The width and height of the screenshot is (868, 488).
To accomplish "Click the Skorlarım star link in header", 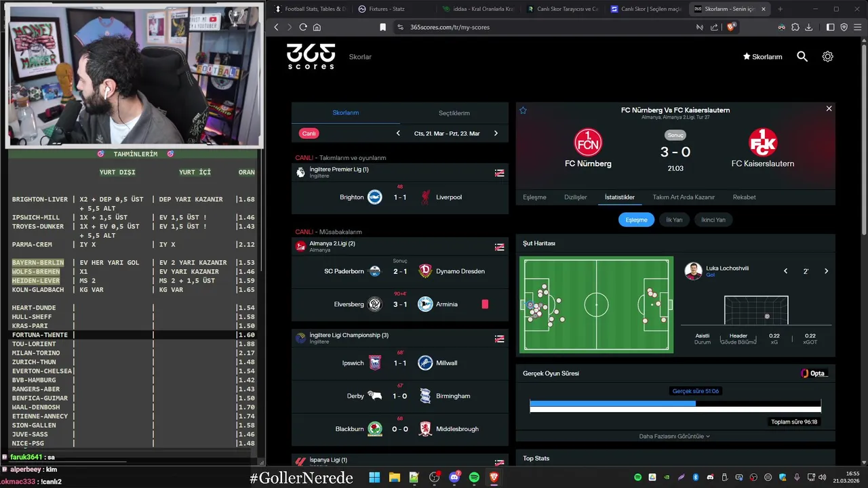I will click(763, 57).
